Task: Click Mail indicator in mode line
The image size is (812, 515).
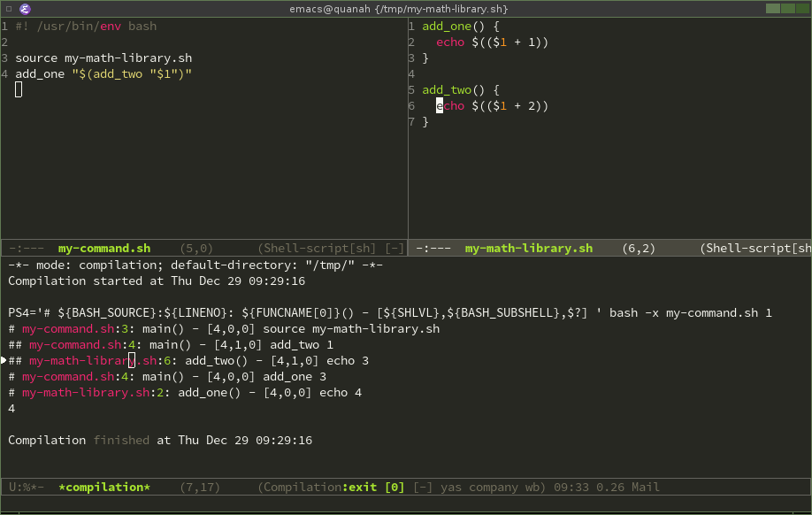Action: tap(645, 488)
